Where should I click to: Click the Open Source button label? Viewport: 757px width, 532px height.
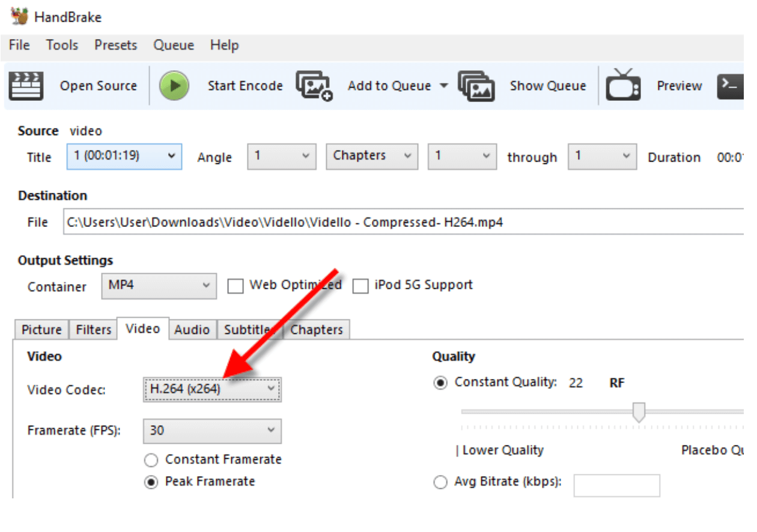click(x=98, y=86)
